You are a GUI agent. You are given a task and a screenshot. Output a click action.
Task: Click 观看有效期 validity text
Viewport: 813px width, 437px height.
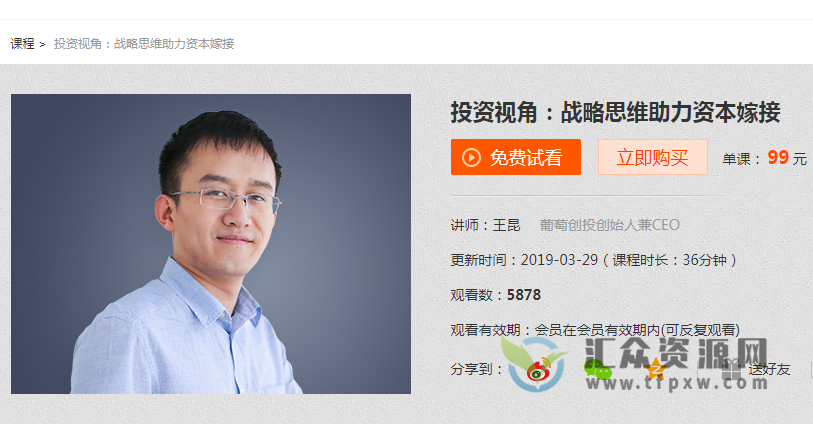595,330
